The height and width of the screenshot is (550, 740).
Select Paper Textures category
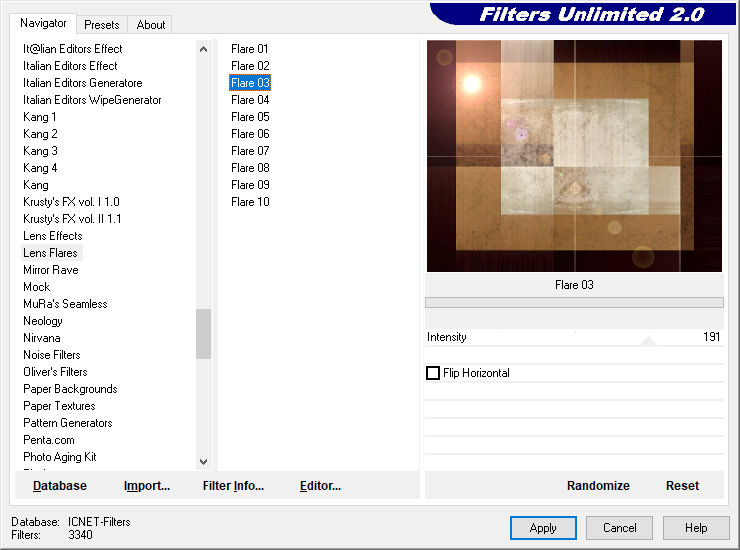click(59, 406)
